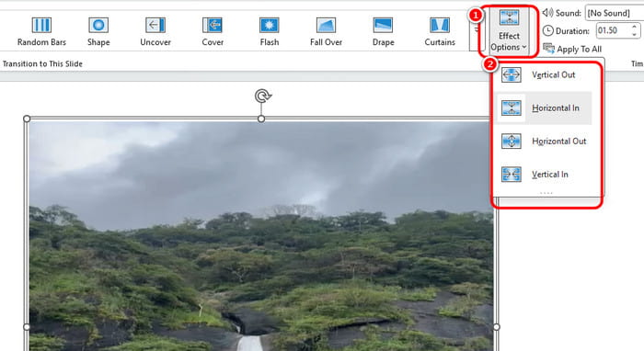This screenshot has width=644, height=351.
Task: Apply the Random Bars transition
Action: [41, 31]
